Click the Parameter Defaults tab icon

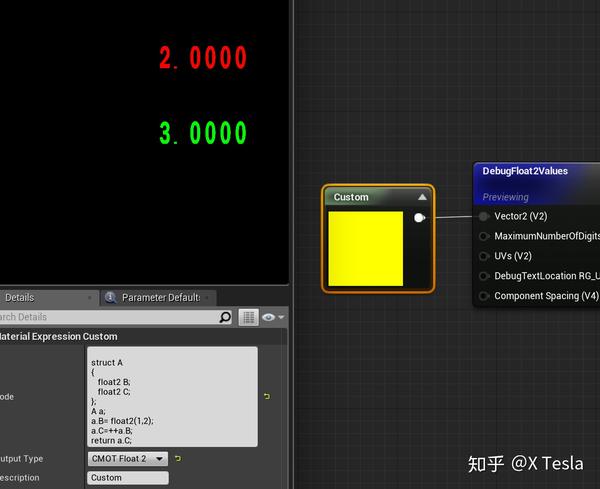tap(111, 297)
